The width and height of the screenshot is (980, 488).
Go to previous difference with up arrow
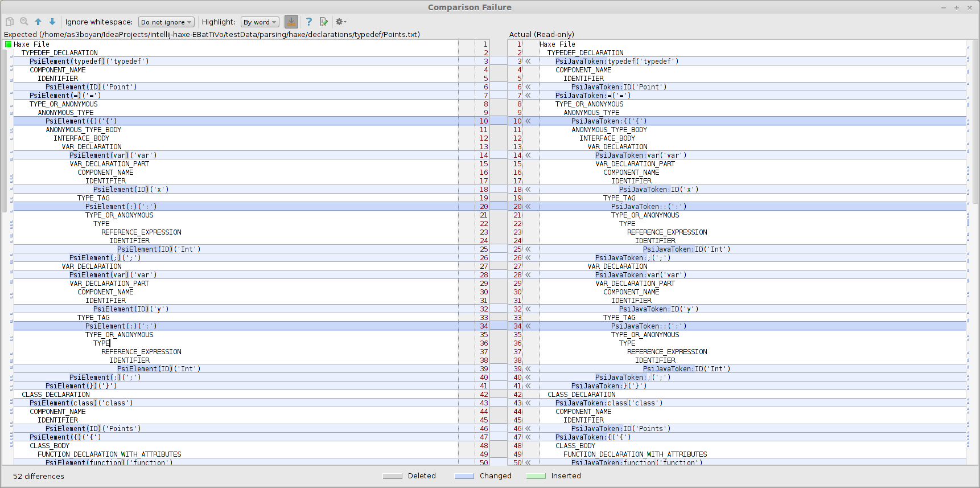pos(38,22)
